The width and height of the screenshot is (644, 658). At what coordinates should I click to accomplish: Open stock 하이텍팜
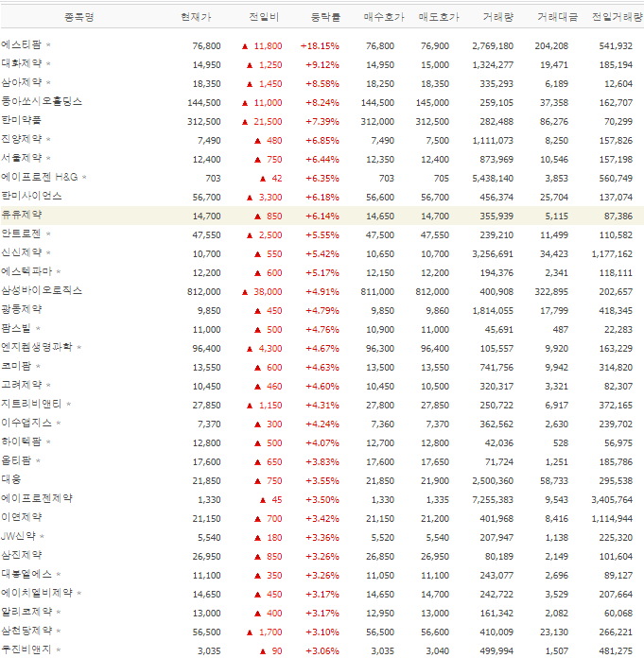click(x=21, y=442)
